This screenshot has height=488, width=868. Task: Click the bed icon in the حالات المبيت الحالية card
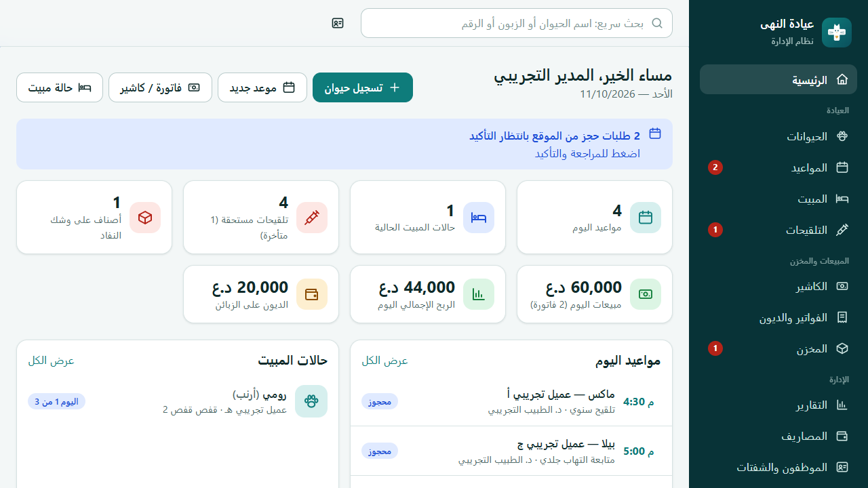[x=479, y=217]
